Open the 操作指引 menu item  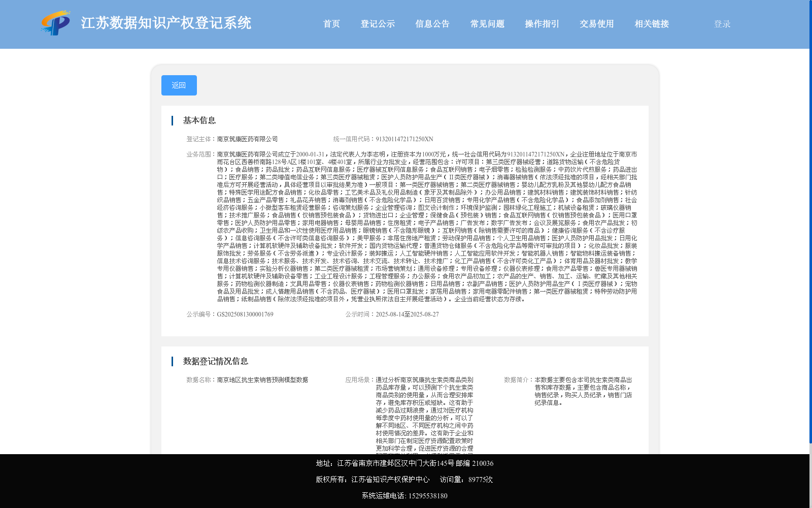[x=542, y=24]
